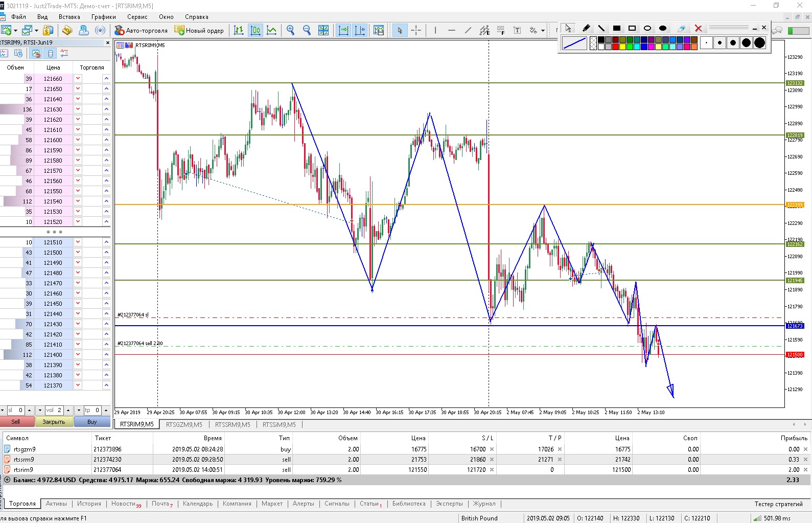Pick the highlighter marker drawing tool
The height and width of the screenshot is (523, 812).
click(586, 28)
